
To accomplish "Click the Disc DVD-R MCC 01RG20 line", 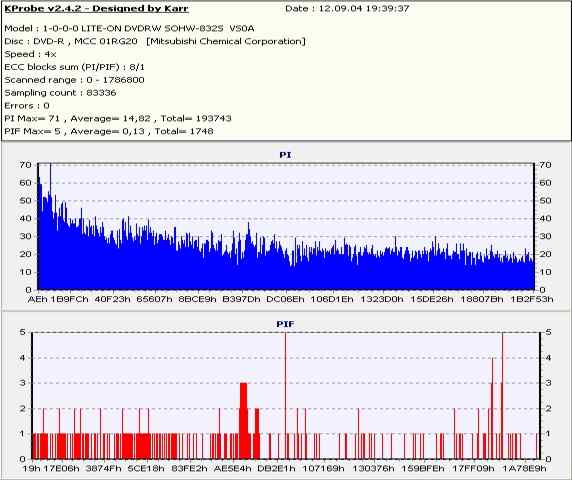I will click(155, 42).
